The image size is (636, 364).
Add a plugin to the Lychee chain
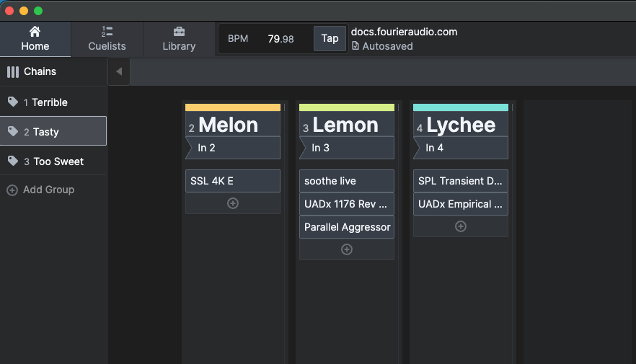point(461,226)
